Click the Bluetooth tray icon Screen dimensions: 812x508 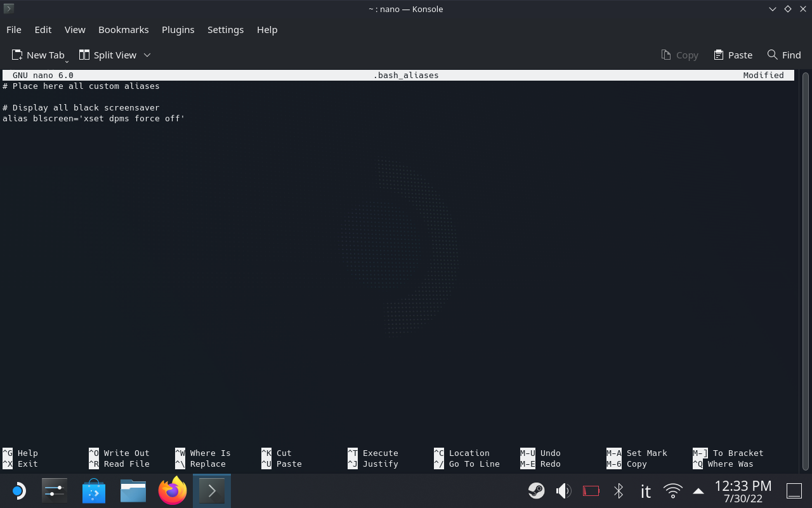619,491
